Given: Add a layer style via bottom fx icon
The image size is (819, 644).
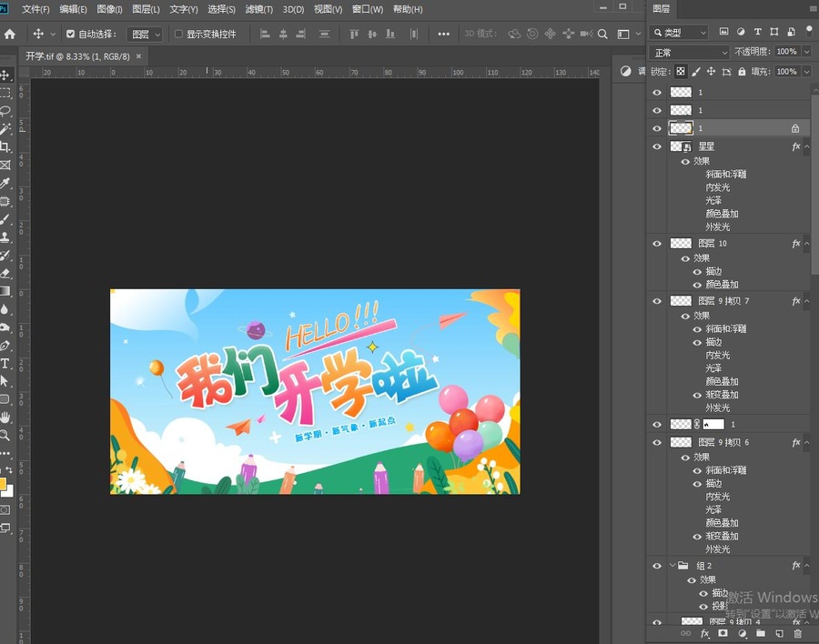Looking at the screenshot, I should tap(704, 634).
